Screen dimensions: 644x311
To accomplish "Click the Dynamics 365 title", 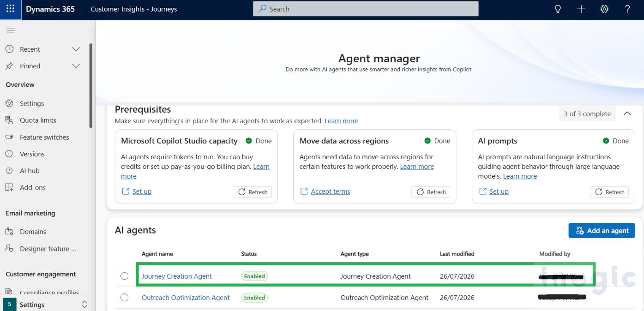I will coord(50,9).
